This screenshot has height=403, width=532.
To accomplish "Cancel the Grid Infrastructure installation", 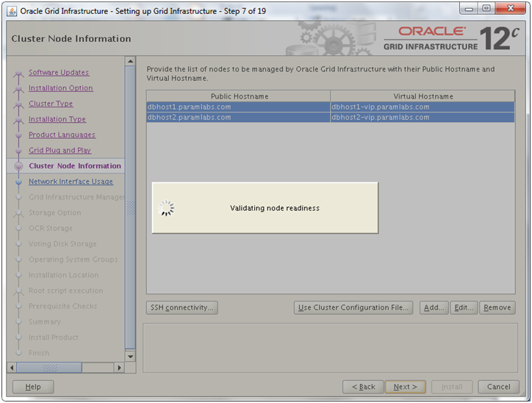I will (x=498, y=387).
